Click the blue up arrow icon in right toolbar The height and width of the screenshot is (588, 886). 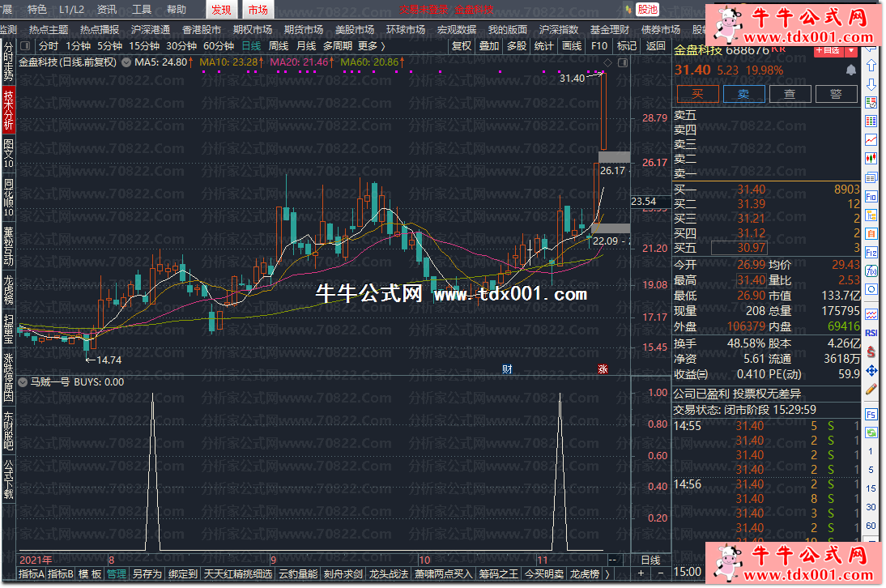pos(871,66)
